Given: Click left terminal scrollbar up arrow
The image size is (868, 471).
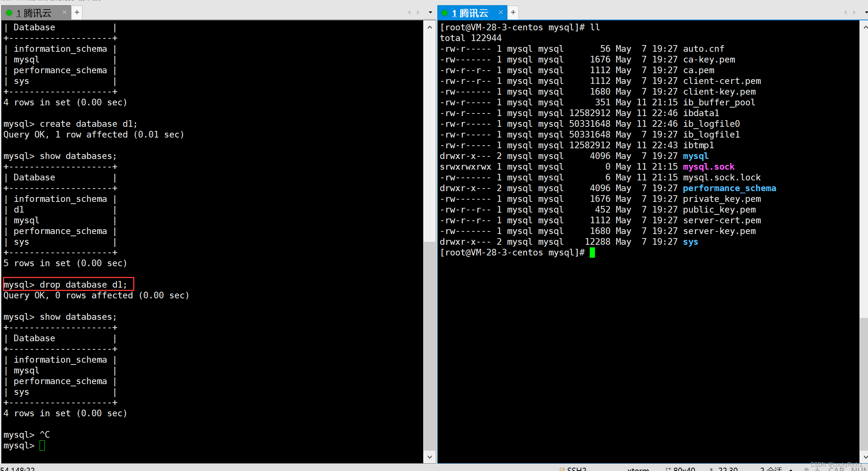Looking at the screenshot, I should pos(430,27).
